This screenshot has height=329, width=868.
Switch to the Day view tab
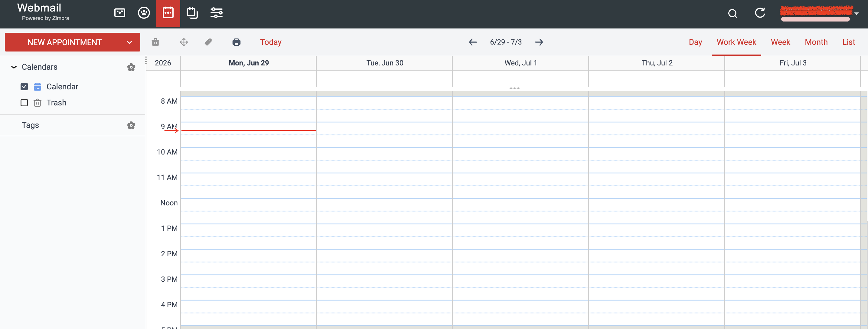pyautogui.click(x=695, y=42)
